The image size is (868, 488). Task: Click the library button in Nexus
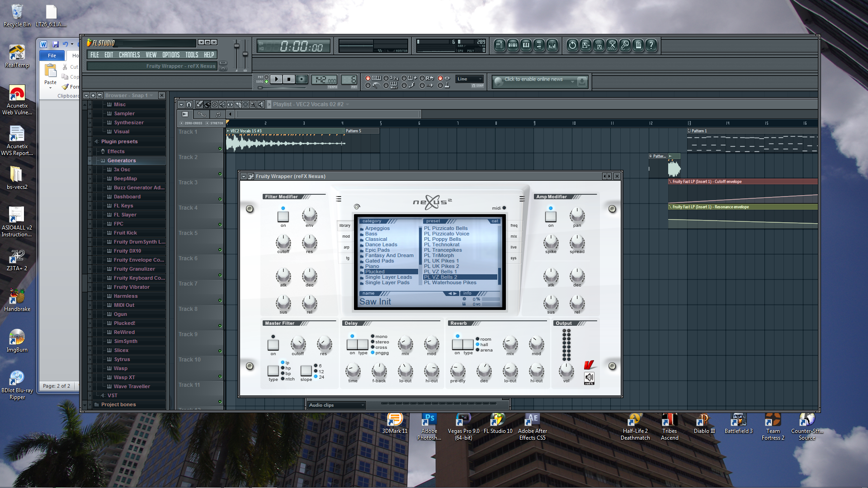point(344,225)
